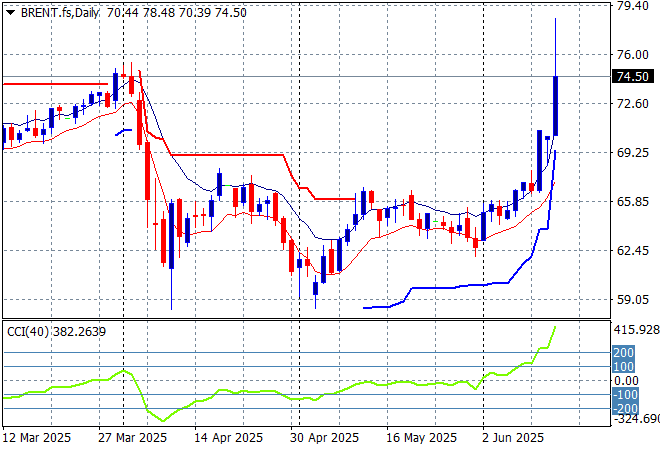This screenshot has height=450, width=660.
Task: Click the 14 Apr 2025 date label
Action: tap(229, 438)
